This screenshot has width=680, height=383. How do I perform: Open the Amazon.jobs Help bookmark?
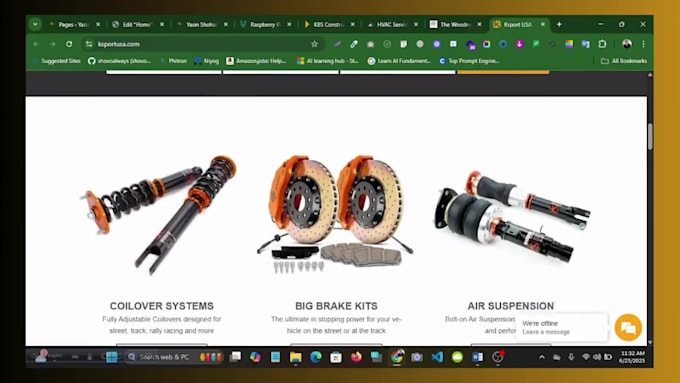(x=256, y=61)
